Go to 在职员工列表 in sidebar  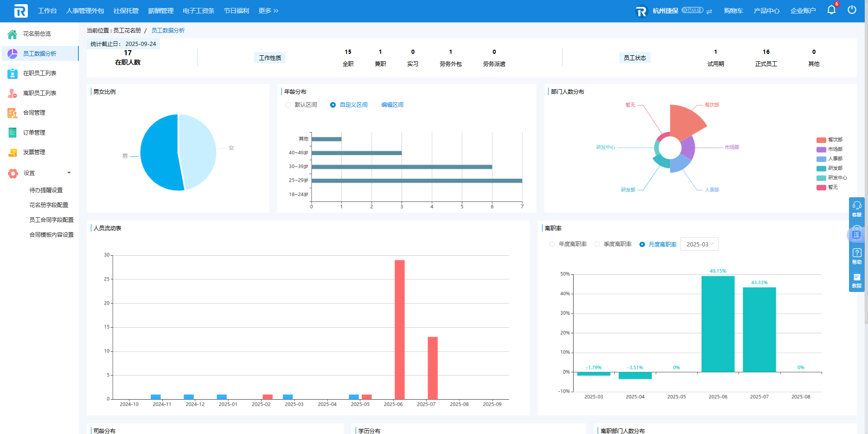pos(39,73)
